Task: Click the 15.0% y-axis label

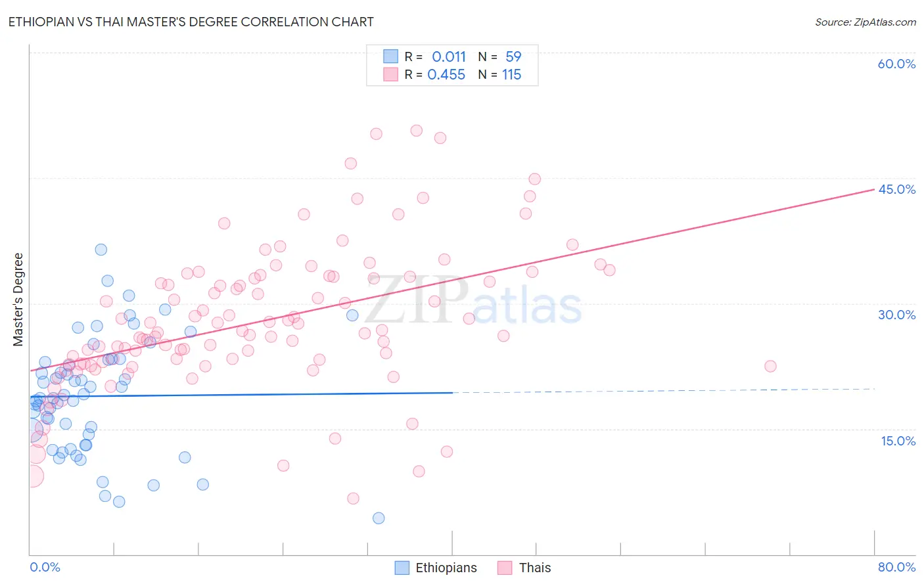Action: (898, 441)
